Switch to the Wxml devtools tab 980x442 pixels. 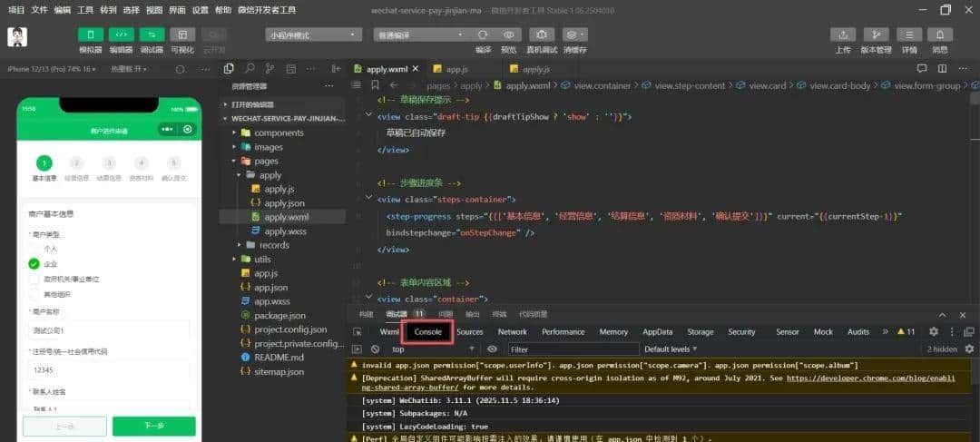[x=389, y=332]
